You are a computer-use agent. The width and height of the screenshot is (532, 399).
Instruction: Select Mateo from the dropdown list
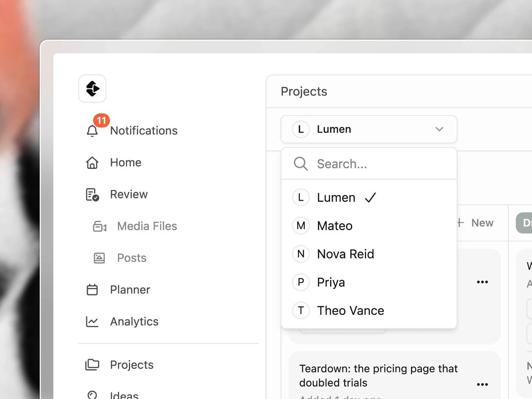[369, 226]
